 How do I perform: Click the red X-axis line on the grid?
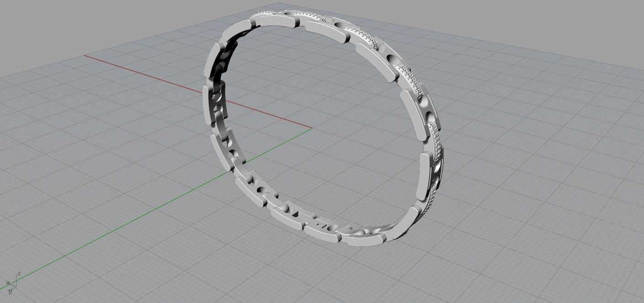click(198, 92)
